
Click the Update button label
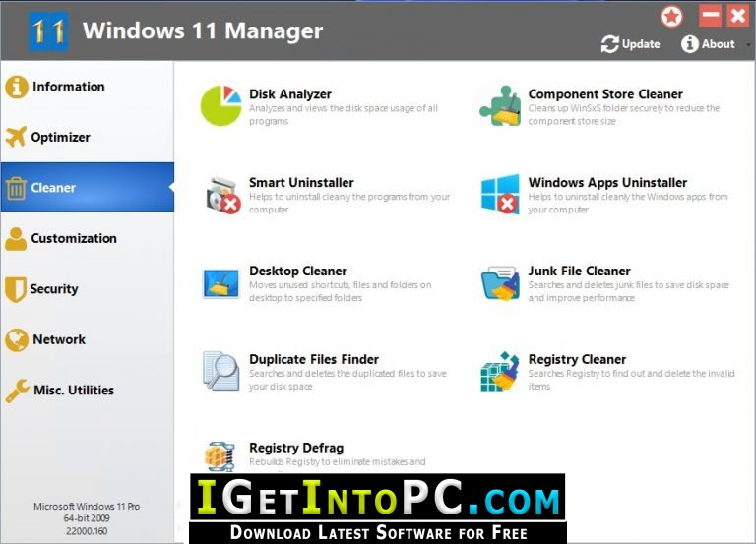[641, 44]
